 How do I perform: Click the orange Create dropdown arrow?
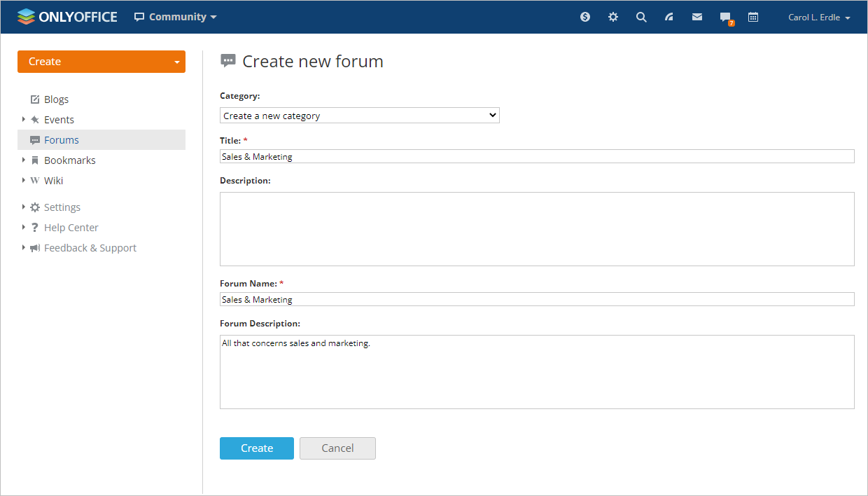click(x=176, y=62)
